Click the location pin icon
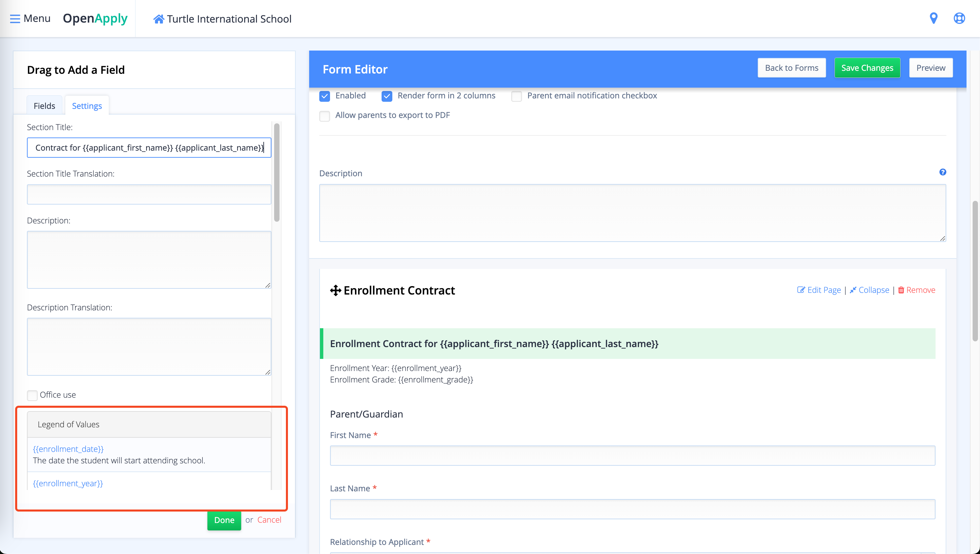 [933, 18]
